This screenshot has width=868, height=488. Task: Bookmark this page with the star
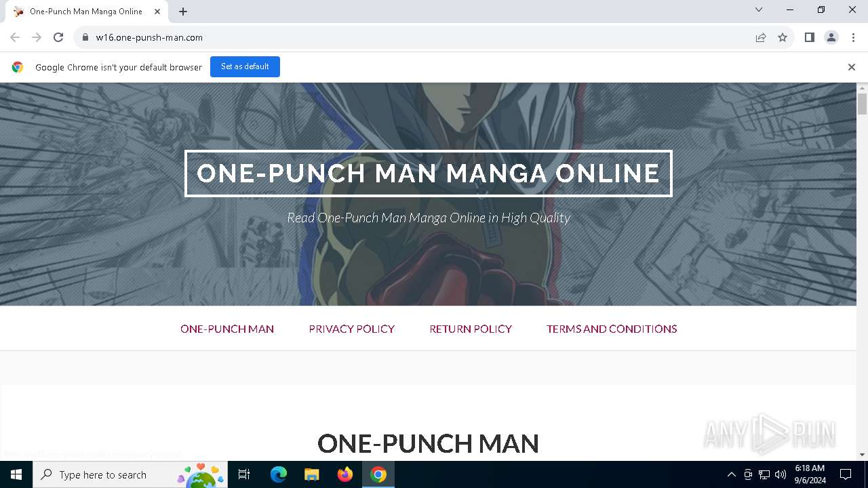[783, 37]
